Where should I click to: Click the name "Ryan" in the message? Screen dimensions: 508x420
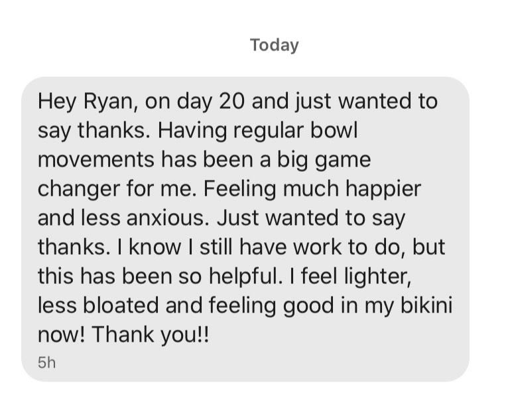(108, 102)
